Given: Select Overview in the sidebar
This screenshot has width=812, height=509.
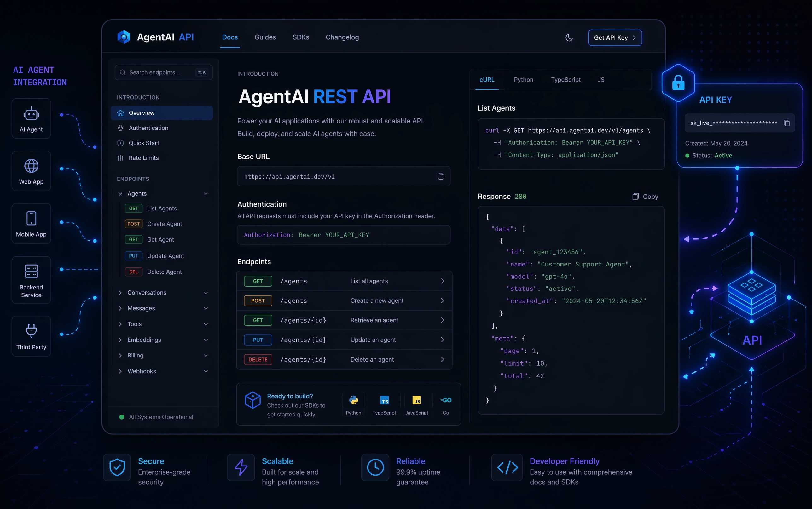Looking at the screenshot, I should (162, 113).
